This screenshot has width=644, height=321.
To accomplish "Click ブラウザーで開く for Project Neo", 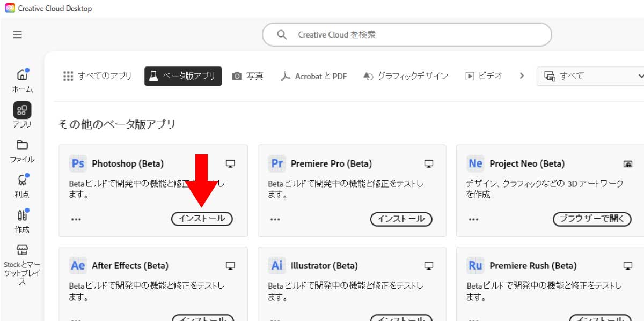I will 592,219.
